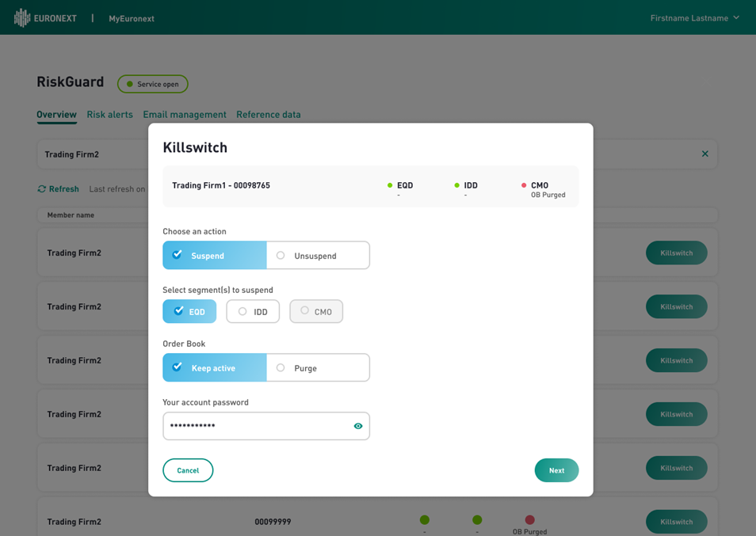Click the Euronext logo icon
The image size is (756, 536).
pyautogui.click(x=22, y=18)
